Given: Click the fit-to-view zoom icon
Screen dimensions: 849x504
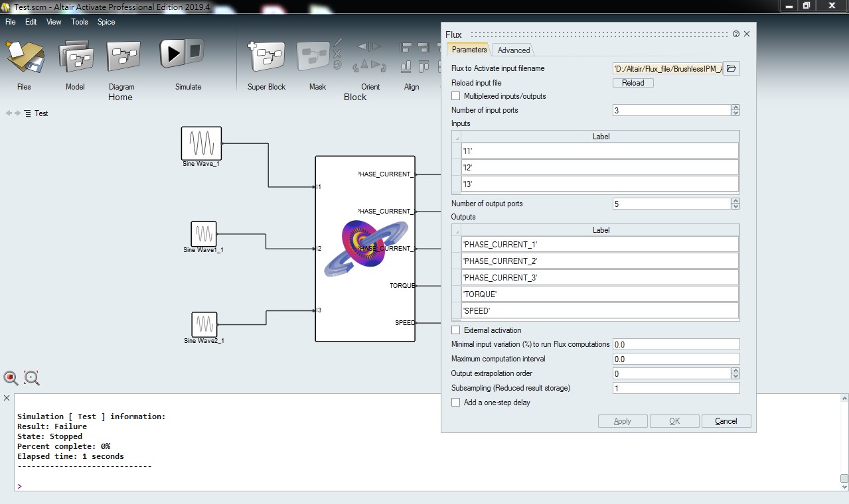Looking at the screenshot, I should (x=11, y=378).
